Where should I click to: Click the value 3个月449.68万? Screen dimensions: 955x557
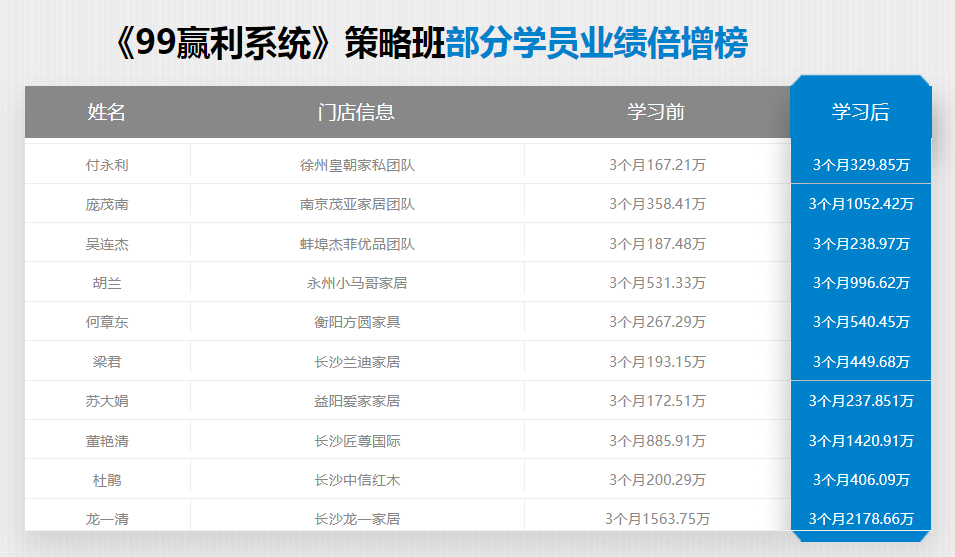(x=861, y=362)
